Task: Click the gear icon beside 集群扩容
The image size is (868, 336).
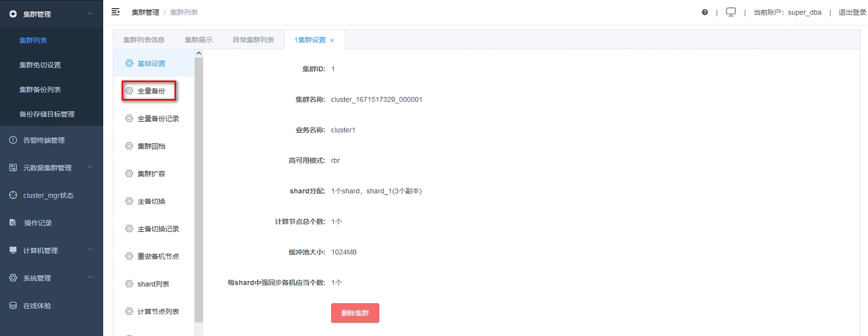Action: (129, 173)
